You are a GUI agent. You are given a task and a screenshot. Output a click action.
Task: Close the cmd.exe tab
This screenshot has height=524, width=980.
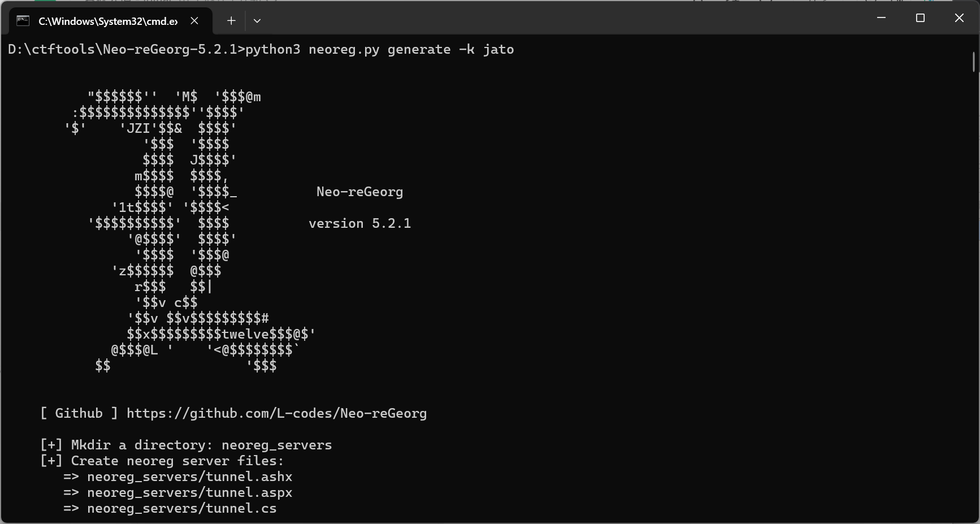pos(194,21)
